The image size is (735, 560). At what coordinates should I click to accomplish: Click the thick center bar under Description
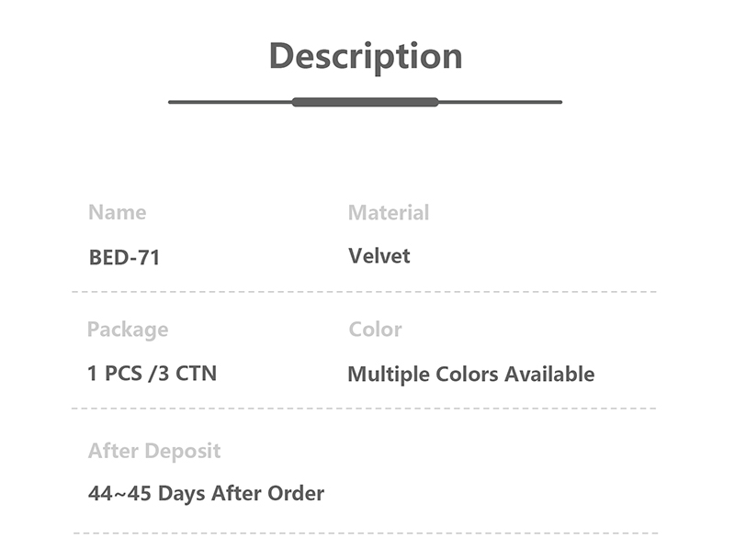click(365, 102)
